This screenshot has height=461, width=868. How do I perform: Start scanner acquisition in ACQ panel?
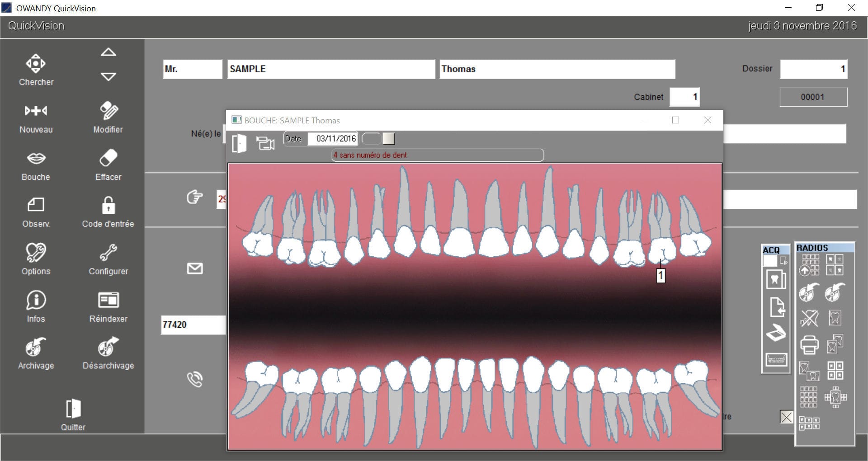point(777,331)
